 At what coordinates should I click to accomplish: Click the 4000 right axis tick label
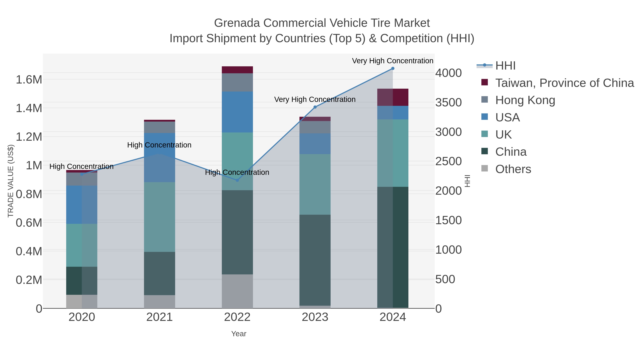pyautogui.click(x=448, y=73)
